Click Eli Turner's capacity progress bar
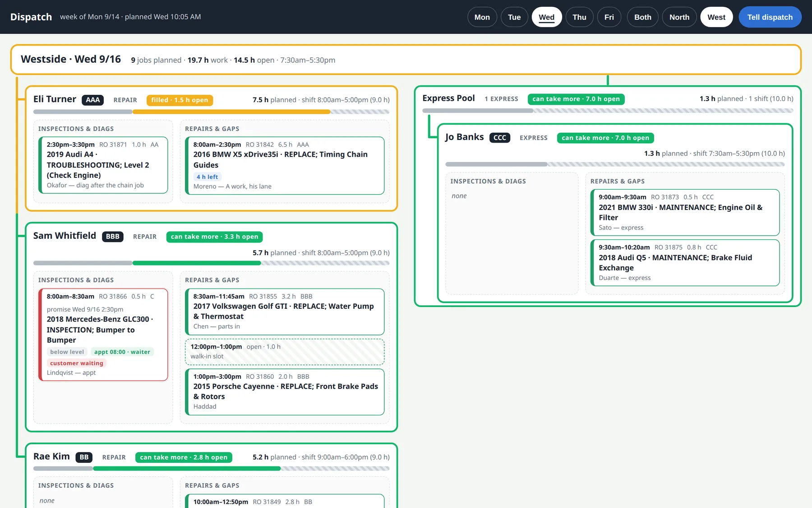 point(211,112)
